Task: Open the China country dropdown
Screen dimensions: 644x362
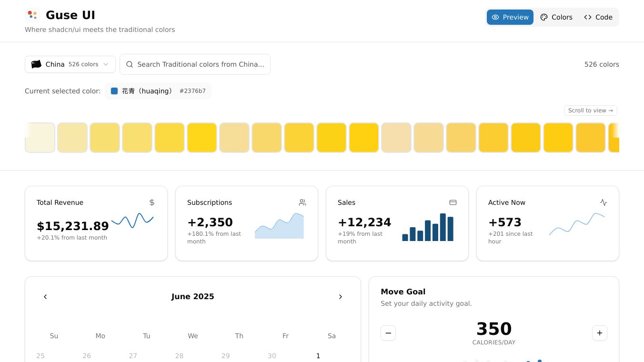Action: 70,64
